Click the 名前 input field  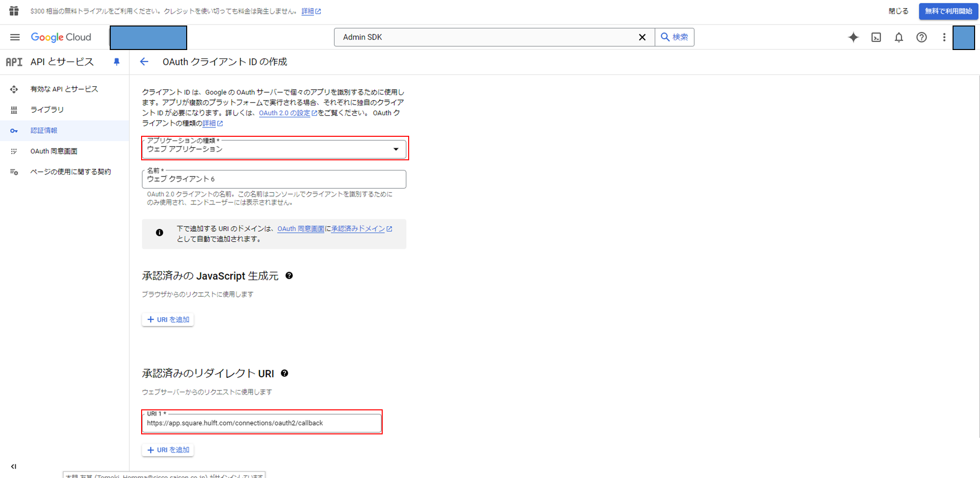point(274,179)
